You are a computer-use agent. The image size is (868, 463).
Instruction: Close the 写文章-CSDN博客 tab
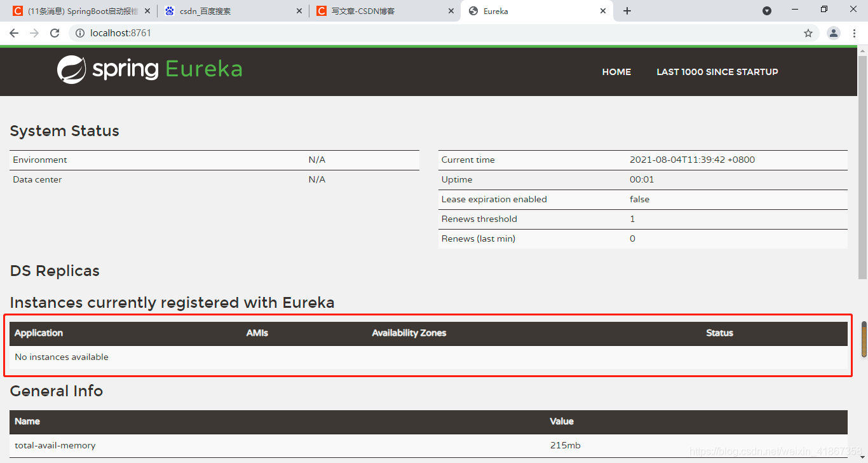point(451,11)
